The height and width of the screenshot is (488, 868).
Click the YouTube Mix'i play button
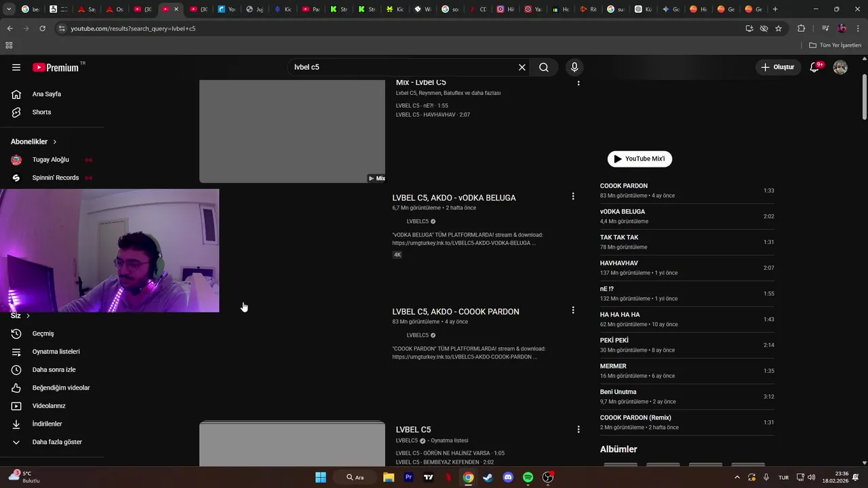coord(639,159)
